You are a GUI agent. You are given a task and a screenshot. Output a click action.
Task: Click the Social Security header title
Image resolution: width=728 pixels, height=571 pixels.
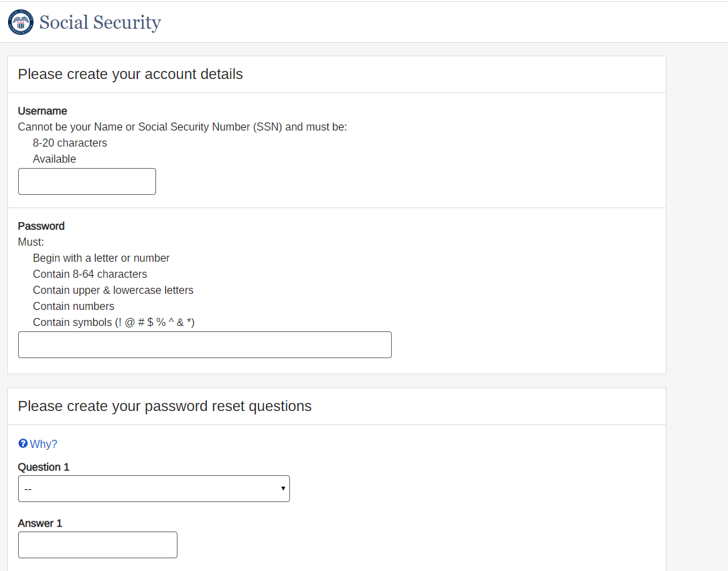tap(100, 22)
